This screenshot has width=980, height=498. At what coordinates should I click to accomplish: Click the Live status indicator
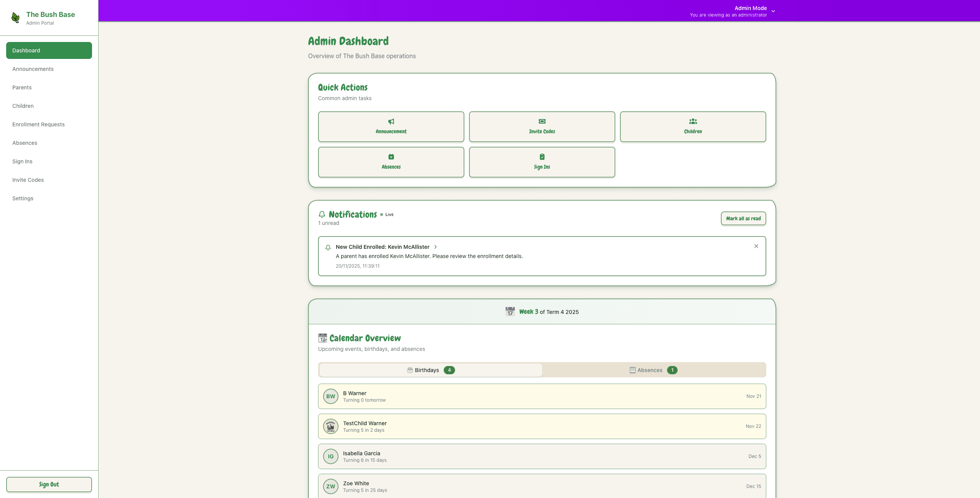pyautogui.click(x=387, y=215)
